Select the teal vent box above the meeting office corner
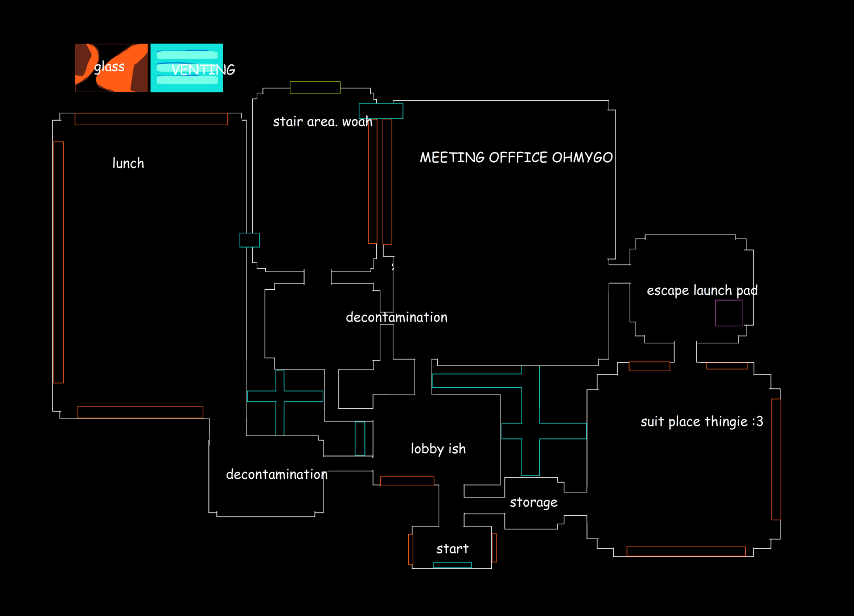This screenshot has height=616, width=854. click(381, 111)
